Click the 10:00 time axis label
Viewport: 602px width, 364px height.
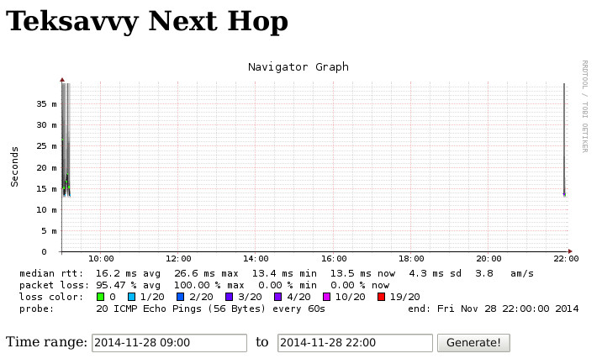click(x=101, y=259)
